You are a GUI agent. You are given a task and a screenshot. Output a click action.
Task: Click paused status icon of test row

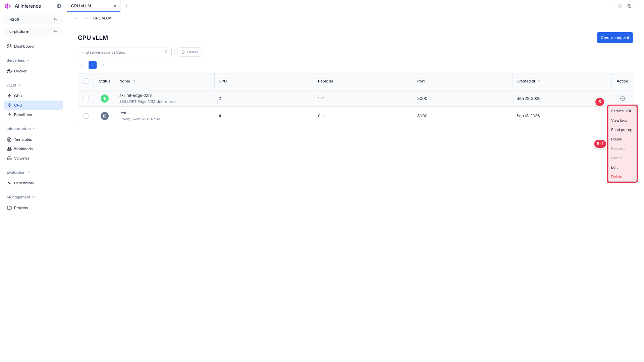pos(105,116)
